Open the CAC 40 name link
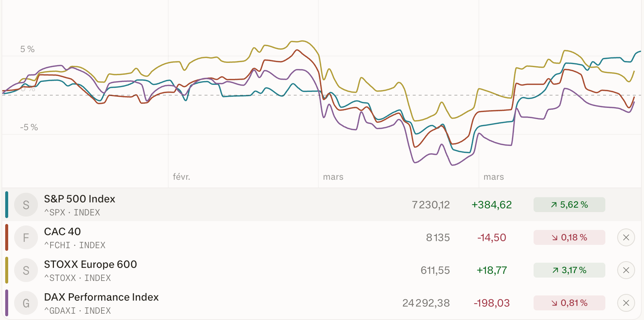This screenshot has height=320, width=644. (x=62, y=231)
